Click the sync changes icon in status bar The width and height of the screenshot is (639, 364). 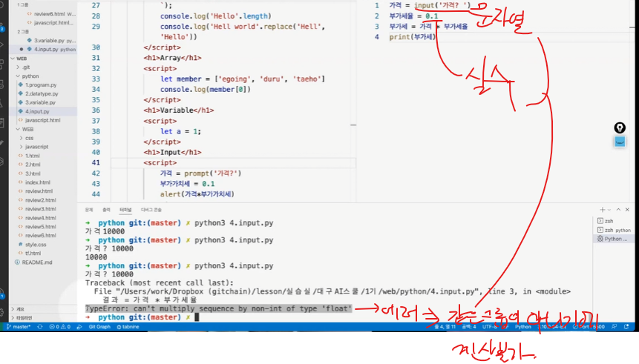(x=39, y=326)
